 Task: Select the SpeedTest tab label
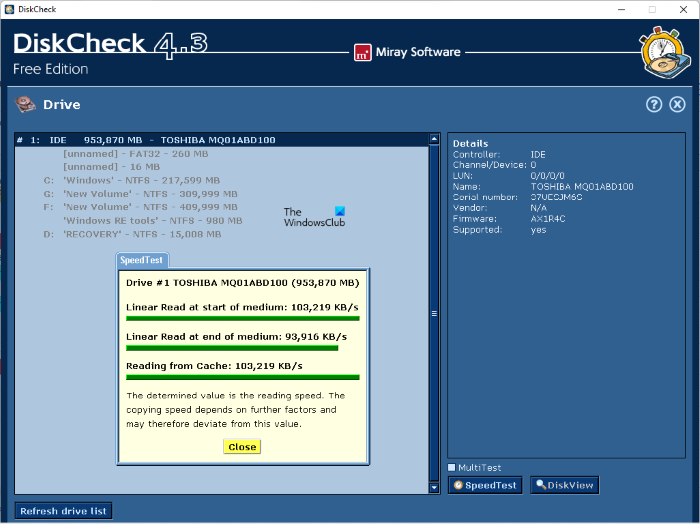[x=142, y=260]
